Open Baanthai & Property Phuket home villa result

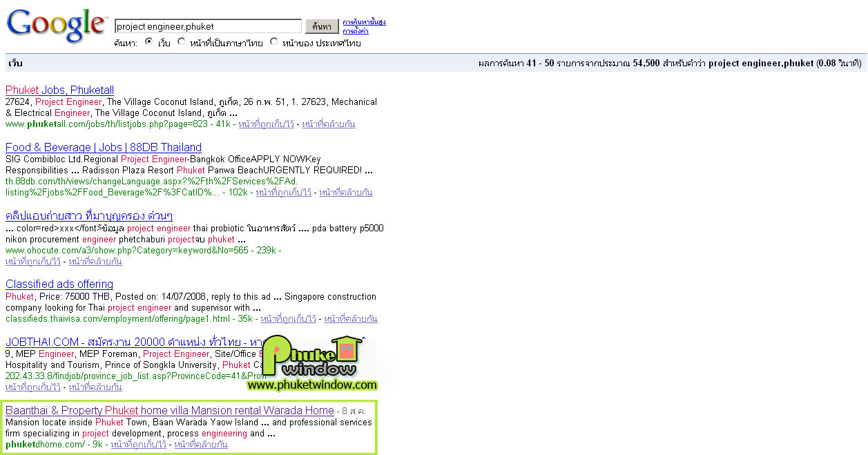(x=170, y=410)
